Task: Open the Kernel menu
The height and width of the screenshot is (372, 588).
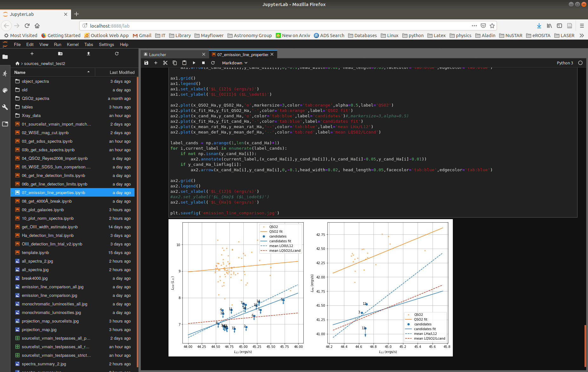Action: [x=73, y=44]
